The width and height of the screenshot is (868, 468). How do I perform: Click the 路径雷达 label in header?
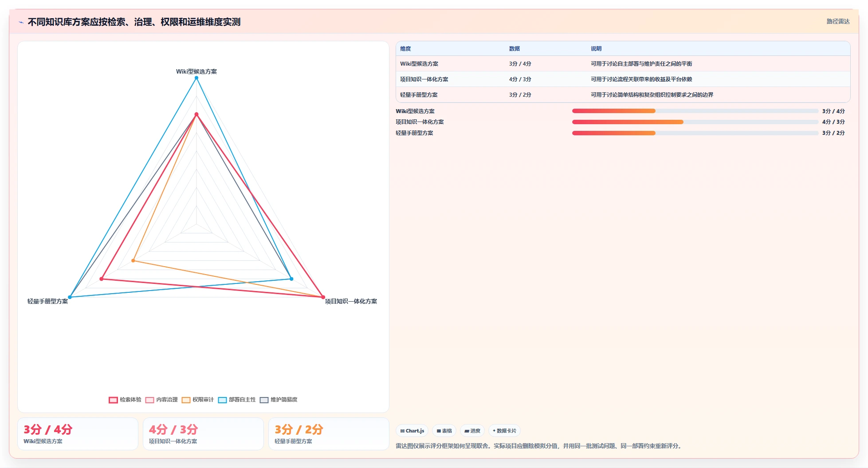838,21
